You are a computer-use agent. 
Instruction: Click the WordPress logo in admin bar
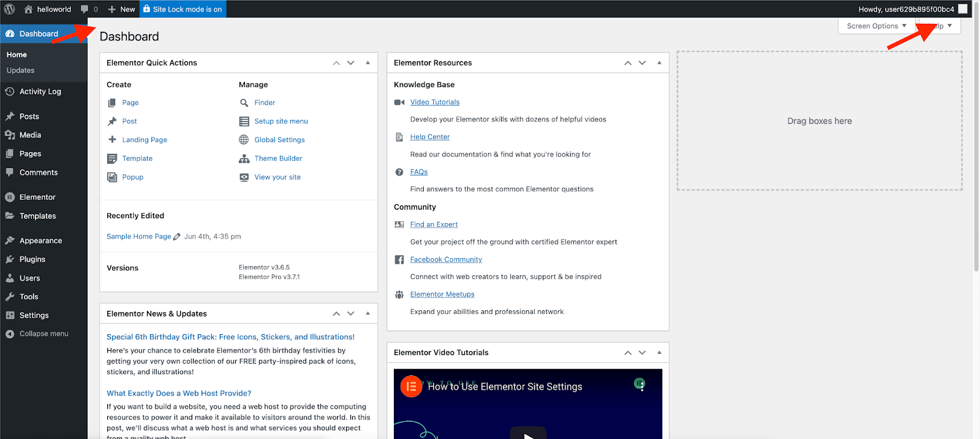click(x=9, y=9)
